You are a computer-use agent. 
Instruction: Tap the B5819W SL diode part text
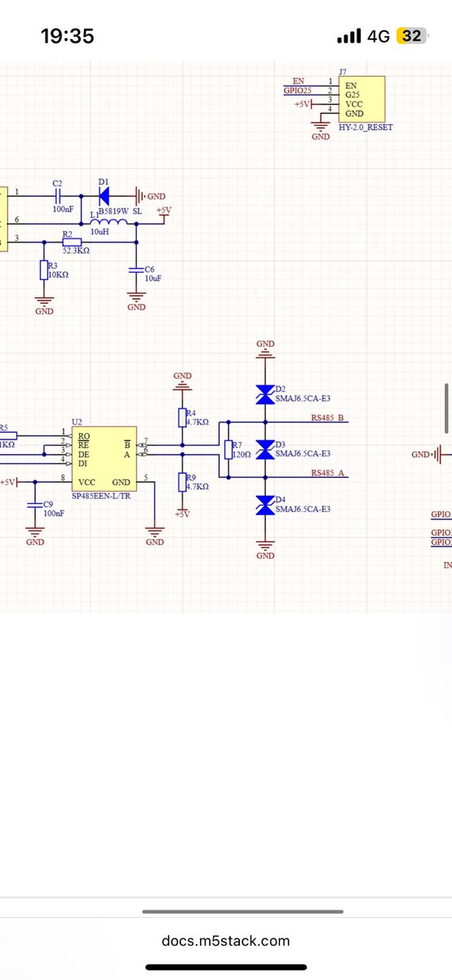[x=120, y=210]
